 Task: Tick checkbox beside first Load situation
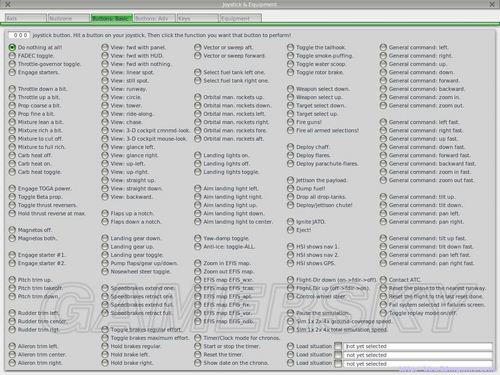338,346
